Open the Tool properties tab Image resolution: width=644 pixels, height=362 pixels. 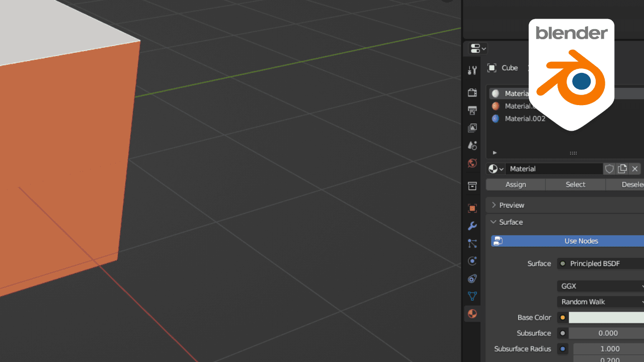pyautogui.click(x=472, y=70)
